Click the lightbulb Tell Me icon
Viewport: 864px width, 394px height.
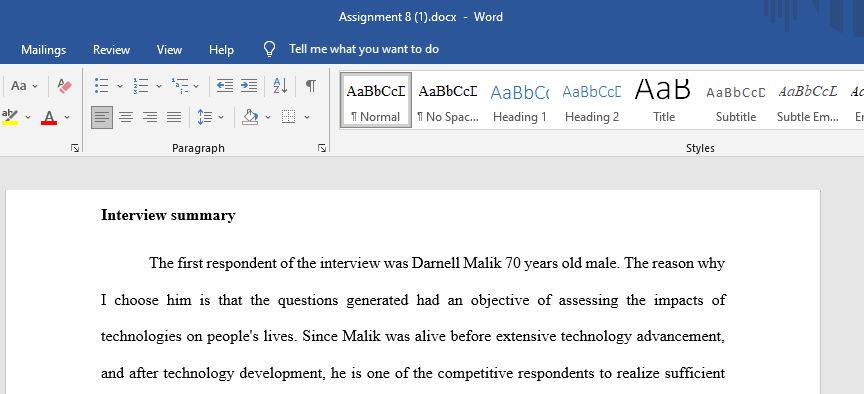269,50
